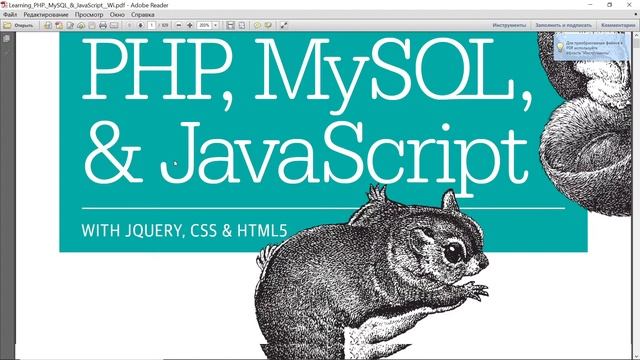Viewport: 640px width, 360px height.
Task: Click the page thumbnails sidebar icon
Action: coord(7,39)
